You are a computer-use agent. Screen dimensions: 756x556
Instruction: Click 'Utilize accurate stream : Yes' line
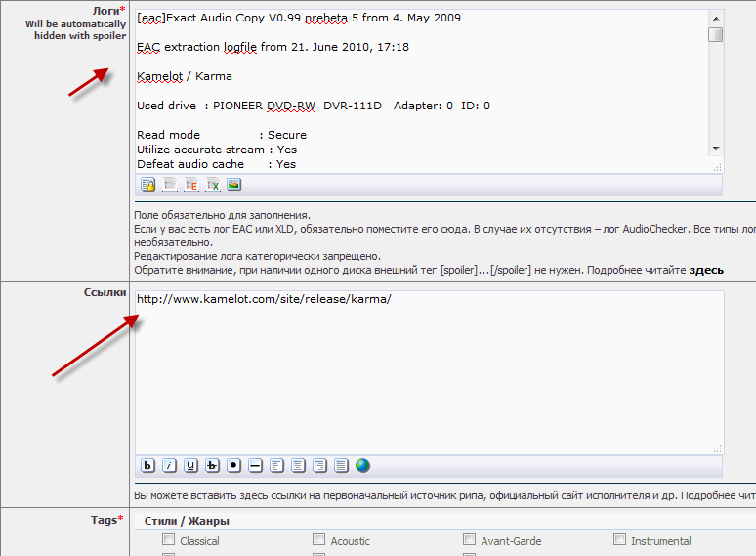[x=217, y=150]
